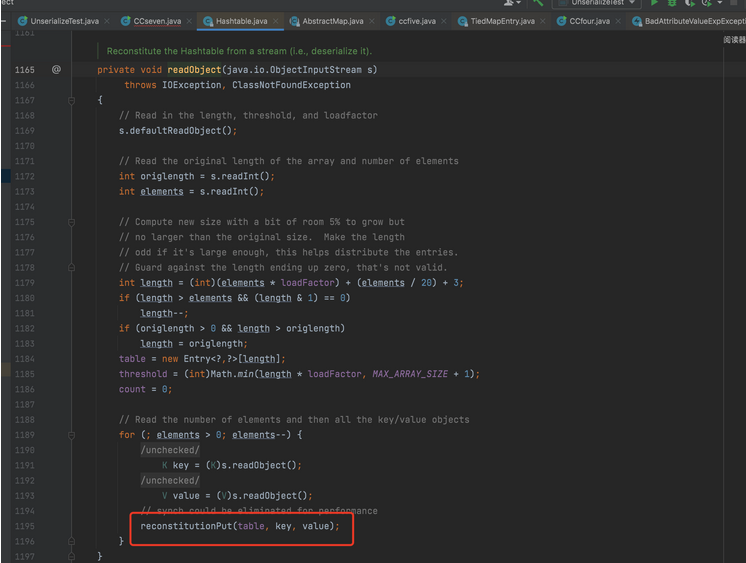Open the ccfive.java tab
Viewport: 746px width, 563px height.
[x=417, y=21]
